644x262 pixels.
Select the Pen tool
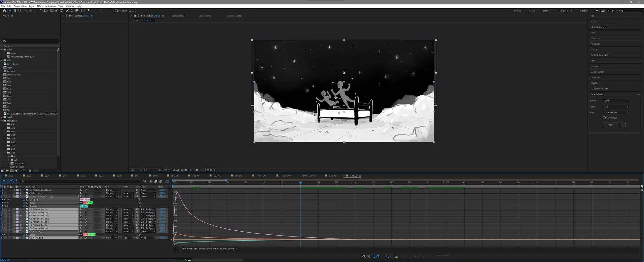pos(56,11)
